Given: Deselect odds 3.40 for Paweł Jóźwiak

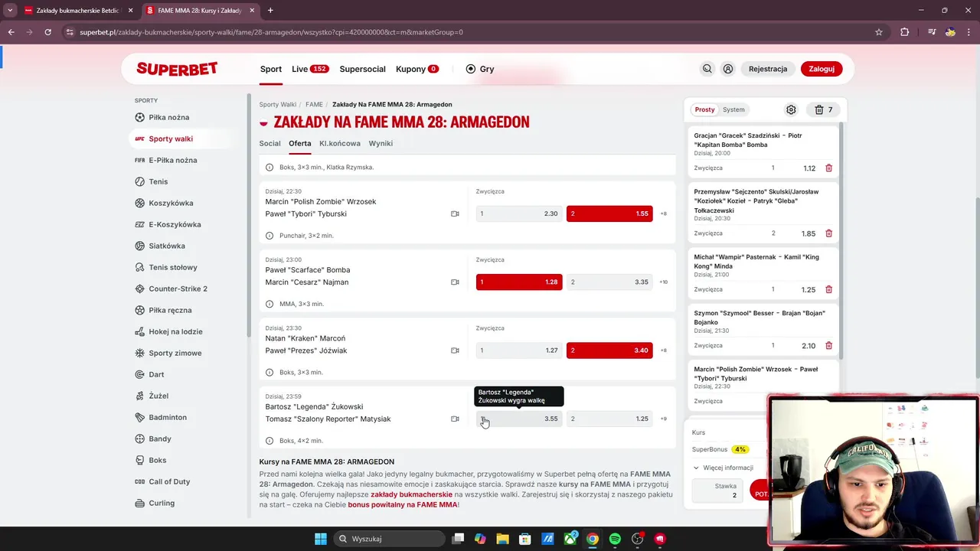Looking at the screenshot, I should point(609,350).
